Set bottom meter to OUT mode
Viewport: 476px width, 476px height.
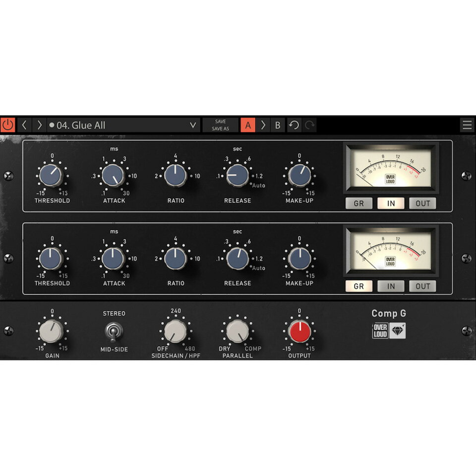[422, 286]
